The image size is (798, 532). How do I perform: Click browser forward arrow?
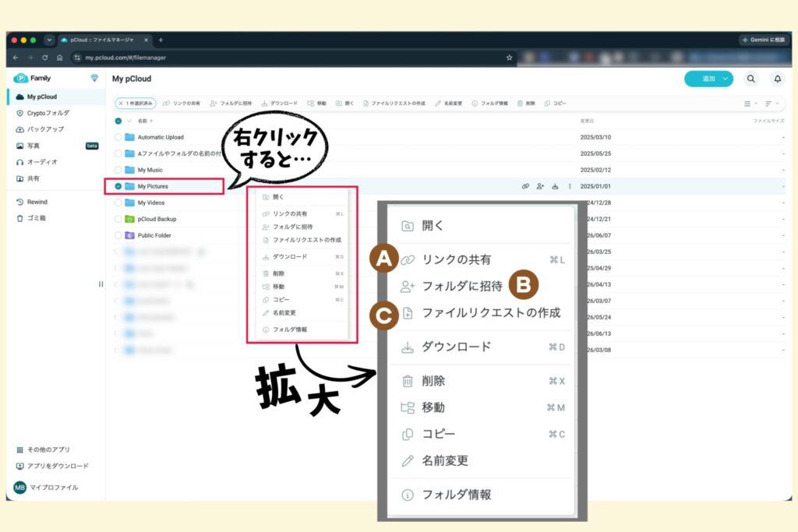click(x=30, y=58)
